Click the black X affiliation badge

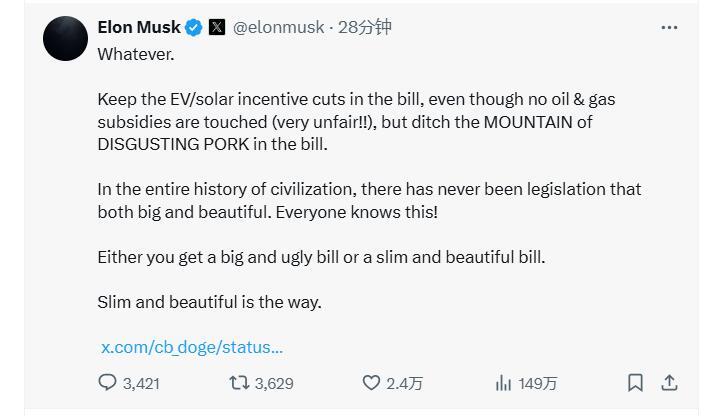217,27
